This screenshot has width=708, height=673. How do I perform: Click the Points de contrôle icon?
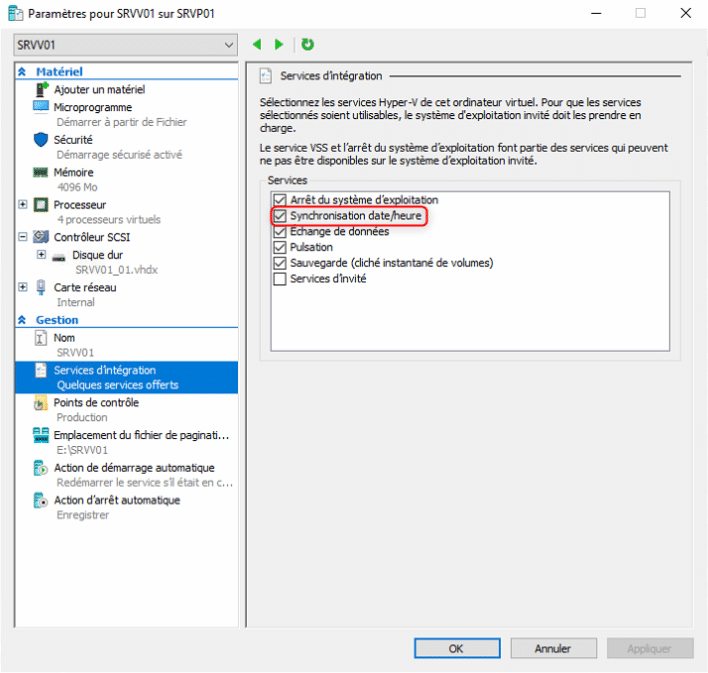(x=41, y=403)
